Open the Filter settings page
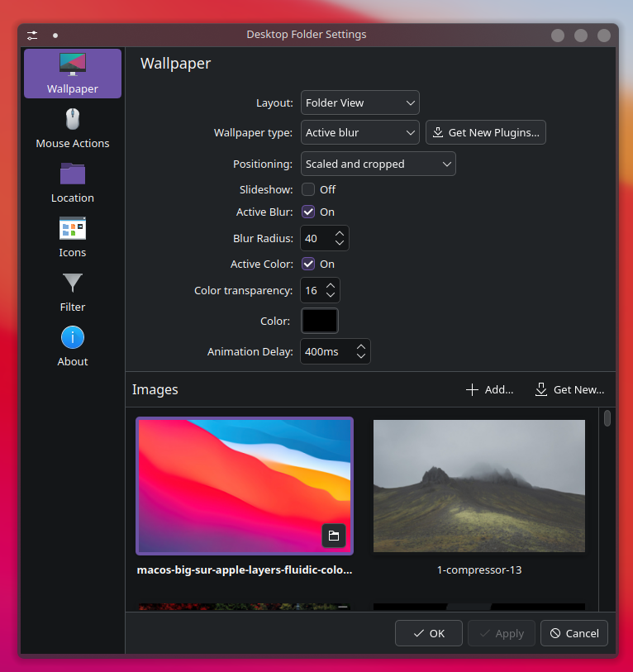 73,293
